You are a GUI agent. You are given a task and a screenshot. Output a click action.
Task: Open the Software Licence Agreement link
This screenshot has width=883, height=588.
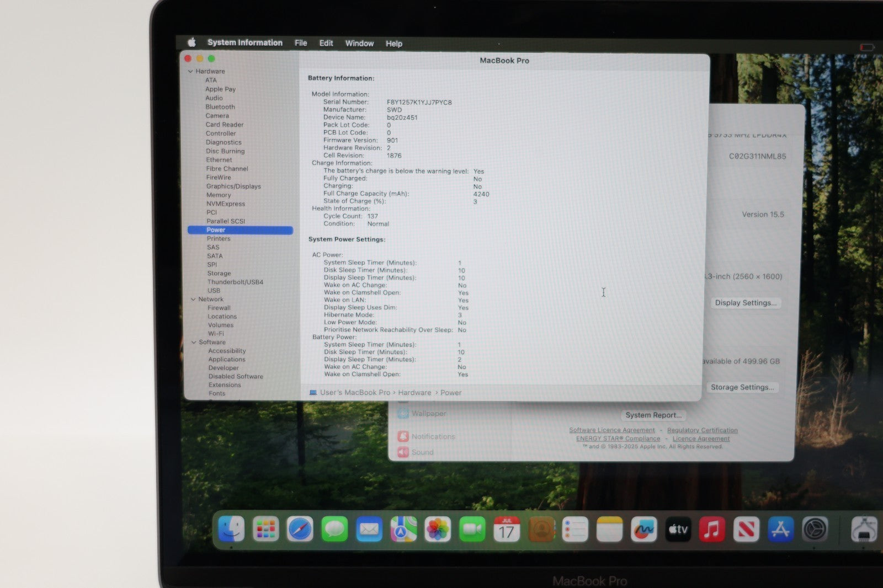point(612,430)
